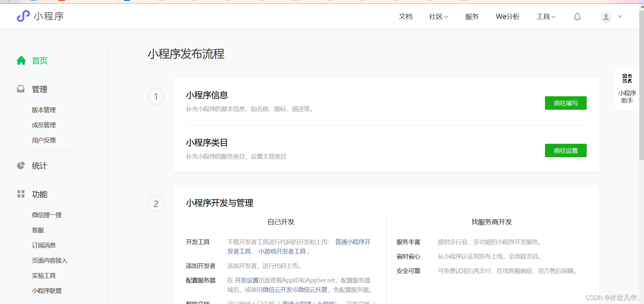Click the 小程序开发与管理 heading
The width and height of the screenshot is (644, 304).
tap(220, 203)
